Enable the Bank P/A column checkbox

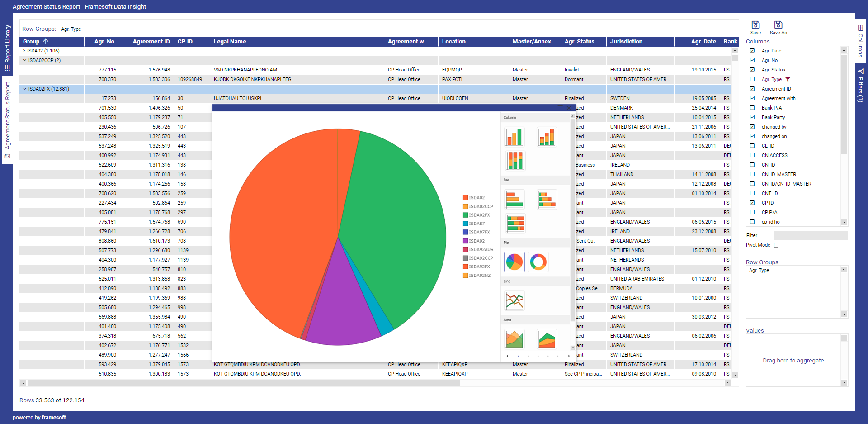752,108
